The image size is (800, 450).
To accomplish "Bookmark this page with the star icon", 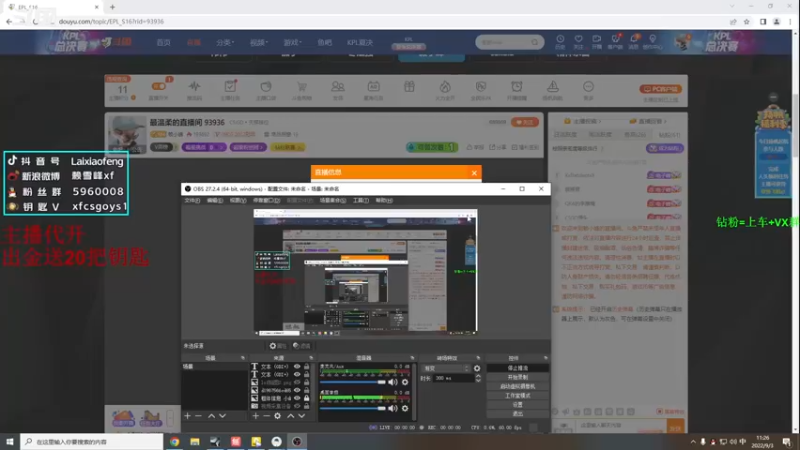I will (x=747, y=21).
